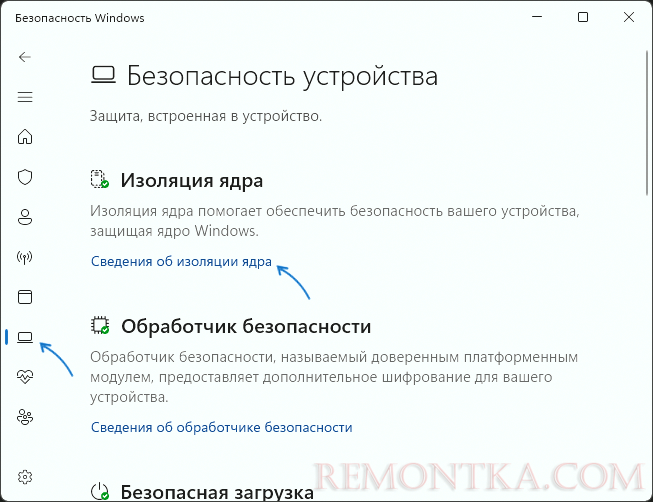The image size is (653, 502).
Task: Open Settings gear icon in sidebar
Action: pos(25,477)
